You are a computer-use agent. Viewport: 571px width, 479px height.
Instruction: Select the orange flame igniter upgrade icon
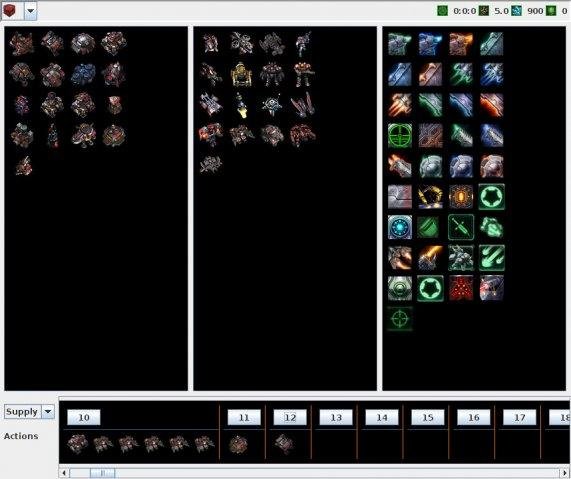click(x=430, y=258)
